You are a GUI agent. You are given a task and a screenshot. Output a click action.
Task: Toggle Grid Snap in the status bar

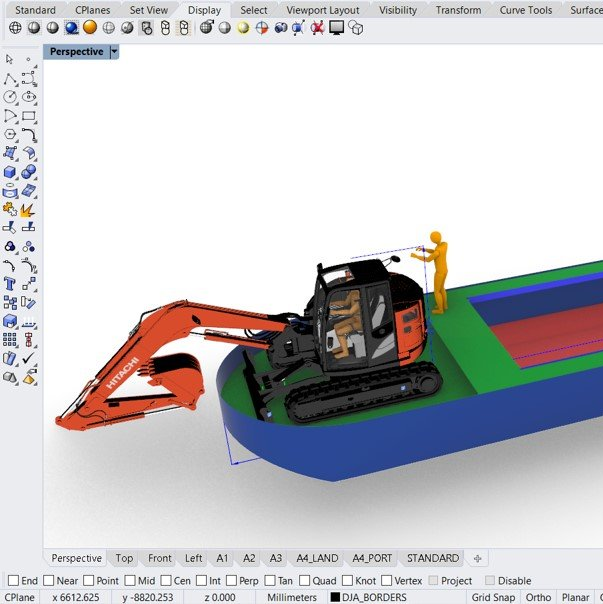click(x=493, y=597)
